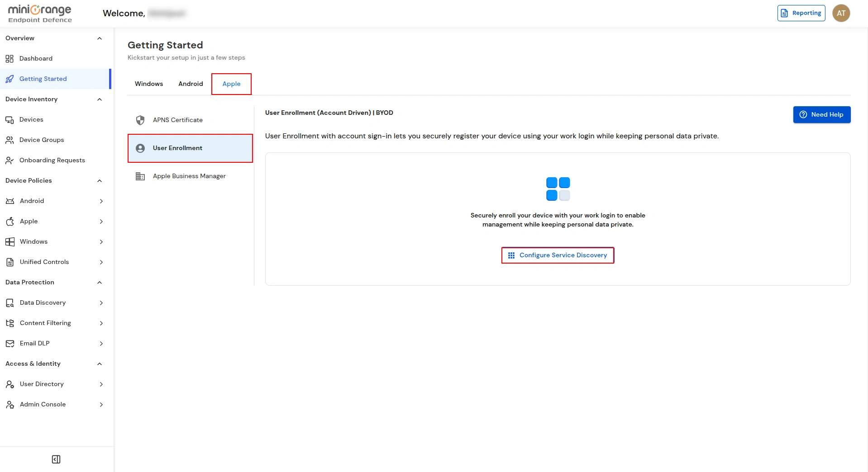
Task: Open Getting Started in the sidebar
Action: click(55, 79)
